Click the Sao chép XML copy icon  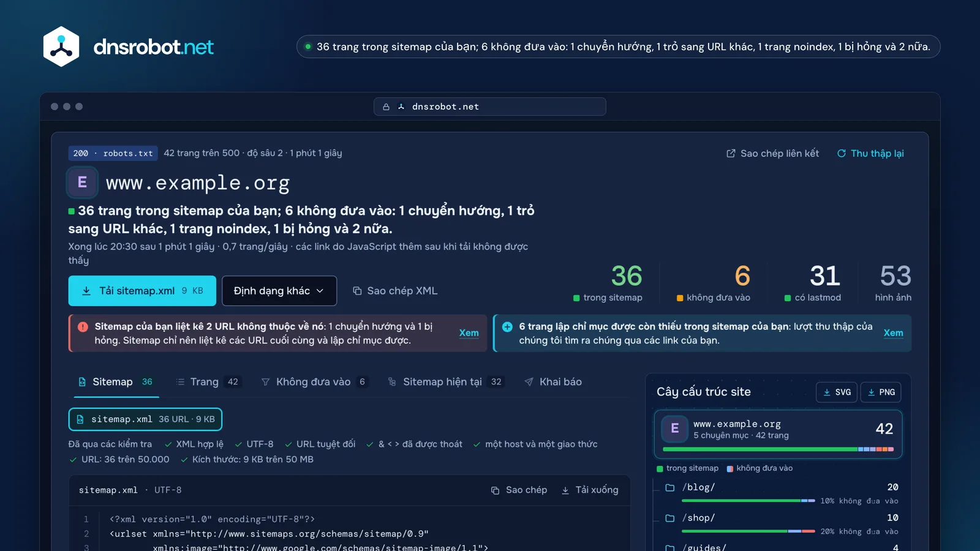click(x=357, y=291)
